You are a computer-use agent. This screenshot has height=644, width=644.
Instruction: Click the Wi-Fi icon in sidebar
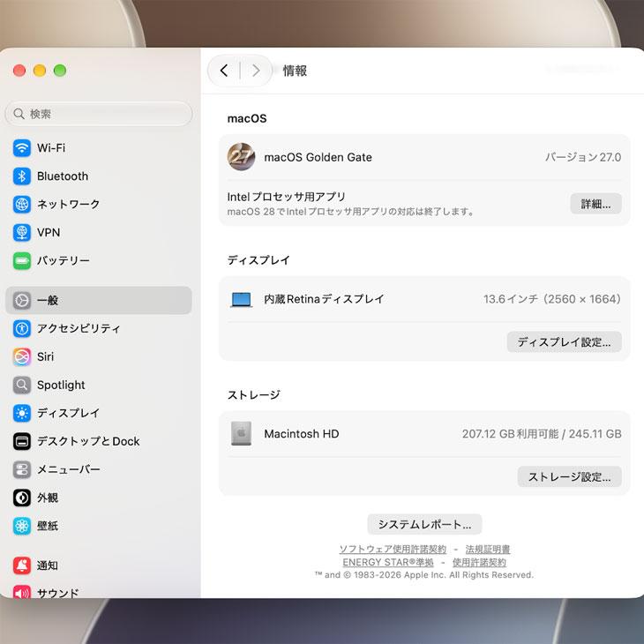tap(22, 148)
